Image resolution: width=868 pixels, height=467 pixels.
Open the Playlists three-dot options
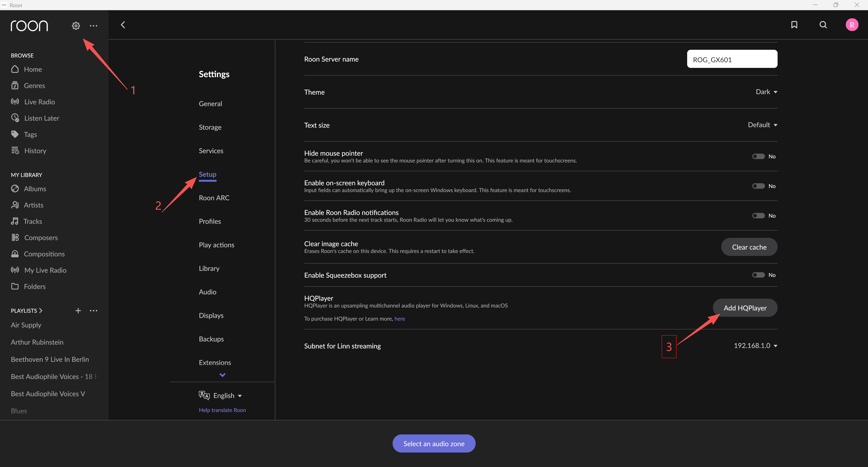(93, 311)
